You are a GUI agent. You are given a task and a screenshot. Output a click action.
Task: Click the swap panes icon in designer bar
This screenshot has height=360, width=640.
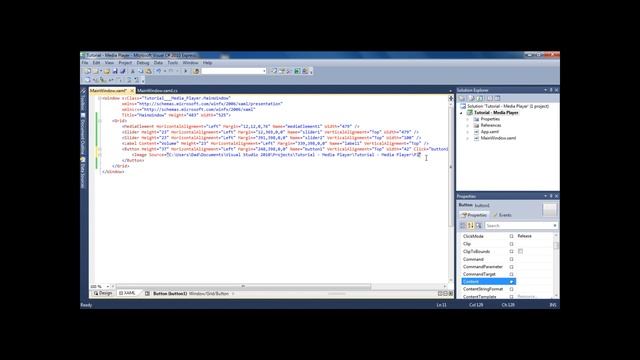pyautogui.click(x=147, y=293)
